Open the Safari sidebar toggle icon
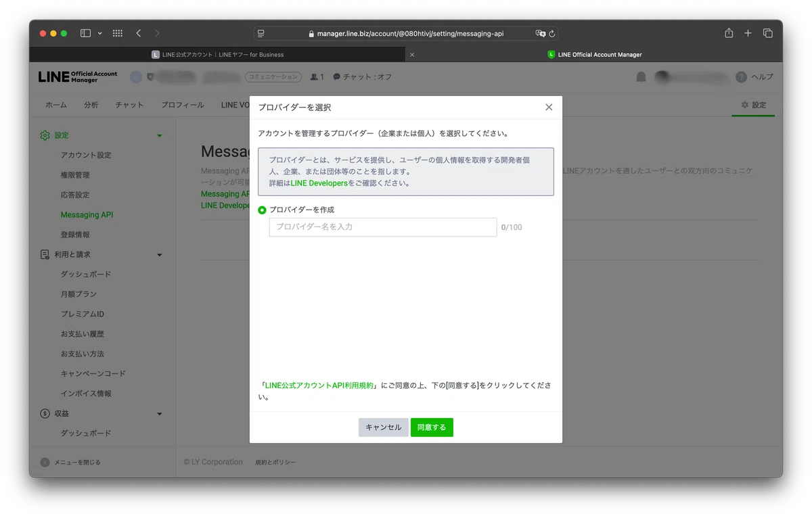Viewport: 812px width, 516px height. [x=85, y=33]
